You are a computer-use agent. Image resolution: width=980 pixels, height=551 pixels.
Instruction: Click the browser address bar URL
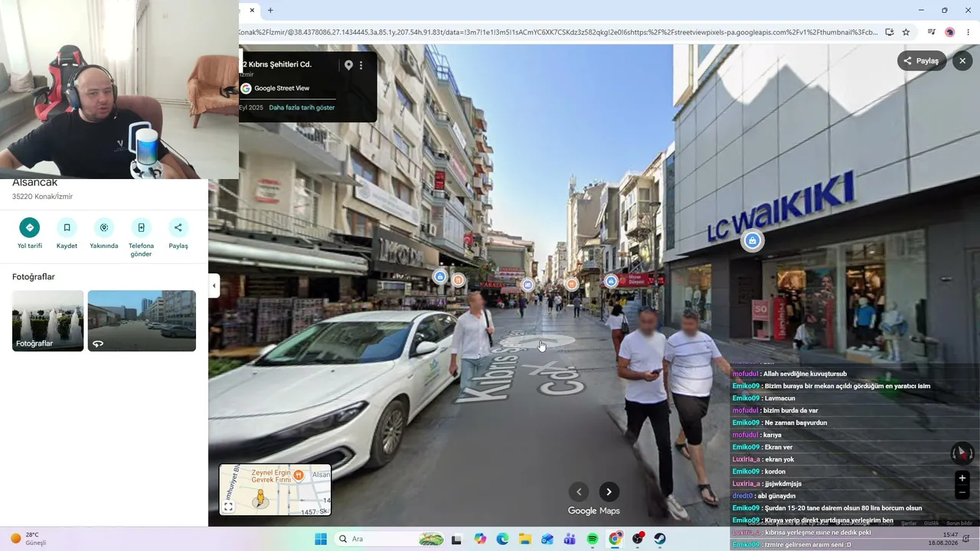559,32
